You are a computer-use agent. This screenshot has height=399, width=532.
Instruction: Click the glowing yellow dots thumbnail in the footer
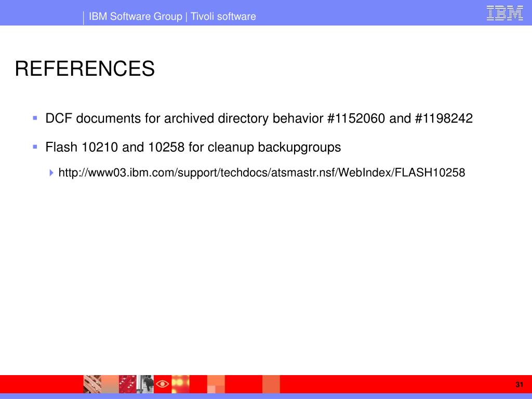point(180,384)
